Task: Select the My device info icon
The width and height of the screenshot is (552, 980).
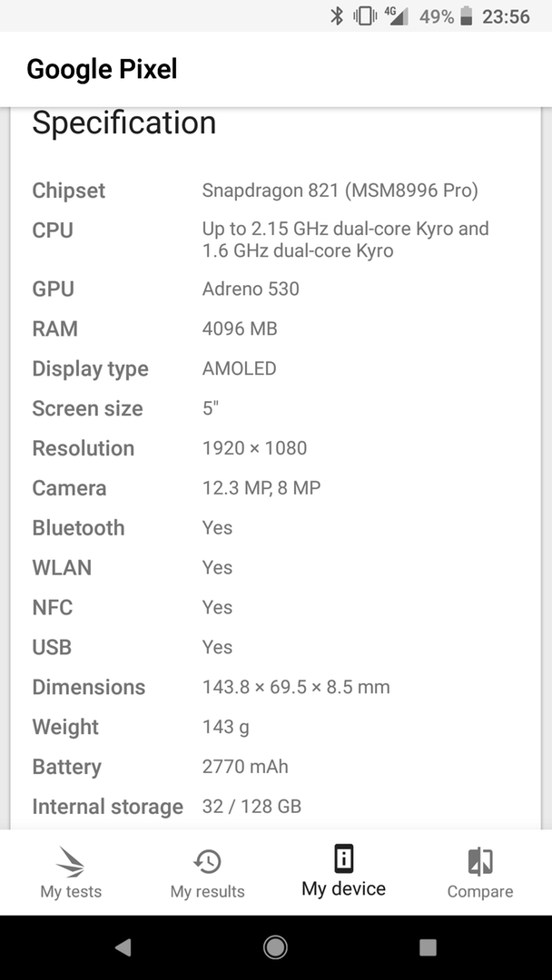Action: point(343,858)
